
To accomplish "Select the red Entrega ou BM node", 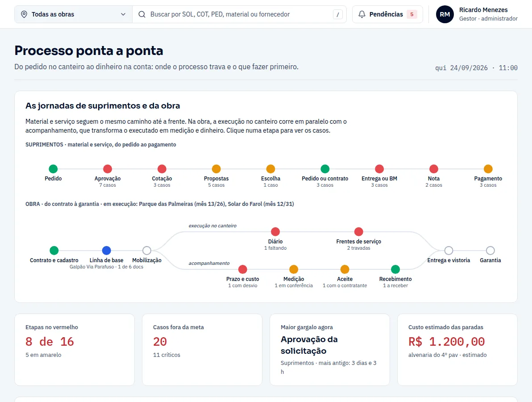I will click(x=379, y=169).
